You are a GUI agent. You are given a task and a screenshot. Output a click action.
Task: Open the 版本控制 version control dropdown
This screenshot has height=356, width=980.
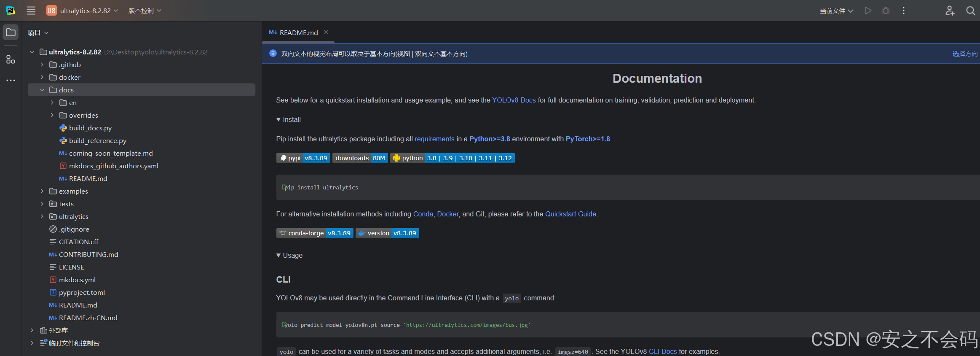(x=145, y=11)
